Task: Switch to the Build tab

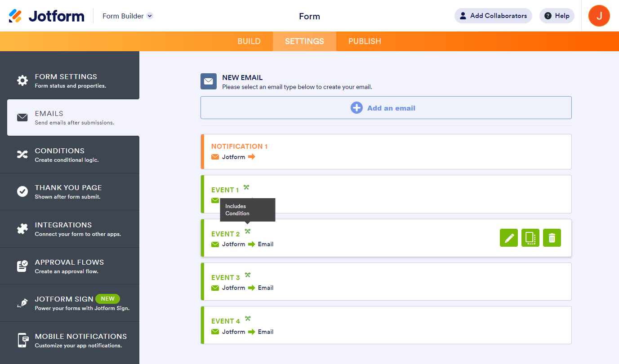Action: pos(249,41)
